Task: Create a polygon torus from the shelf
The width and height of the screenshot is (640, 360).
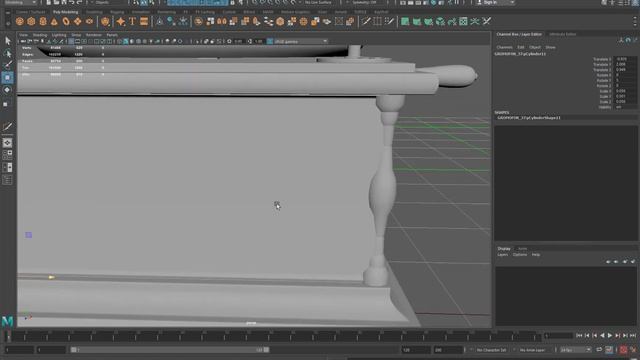Action: 66,22
